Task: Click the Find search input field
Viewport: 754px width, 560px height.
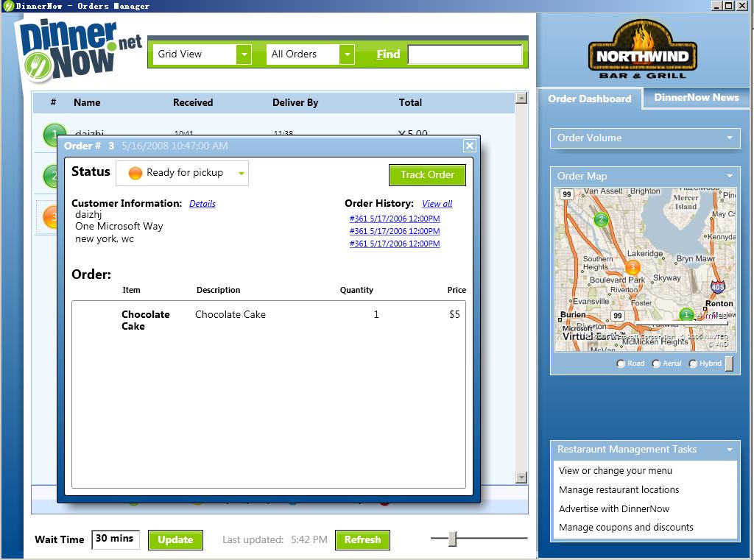Action: tap(465, 54)
